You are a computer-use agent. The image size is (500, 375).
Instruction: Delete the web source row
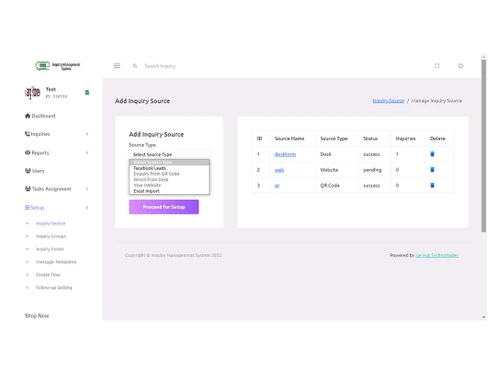point(432,170)
